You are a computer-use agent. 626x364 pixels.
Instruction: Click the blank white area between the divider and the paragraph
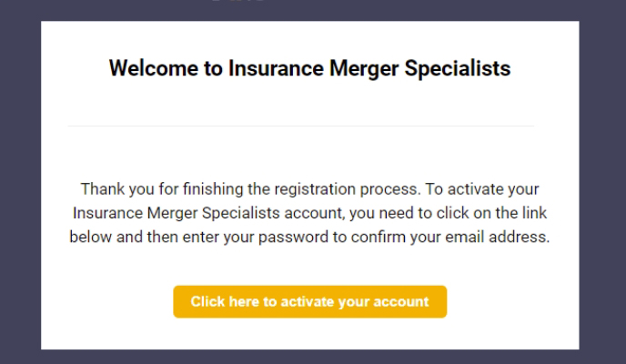coord(309,154)
